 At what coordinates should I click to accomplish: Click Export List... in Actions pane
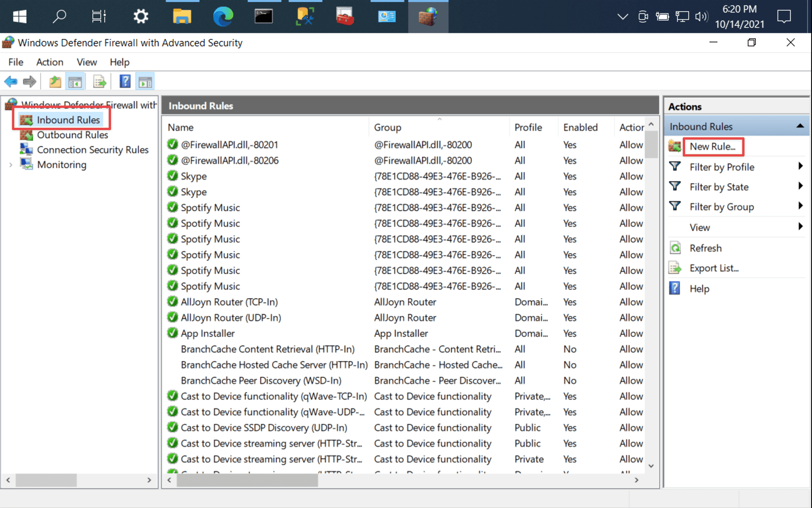click(x=714, y=268)
